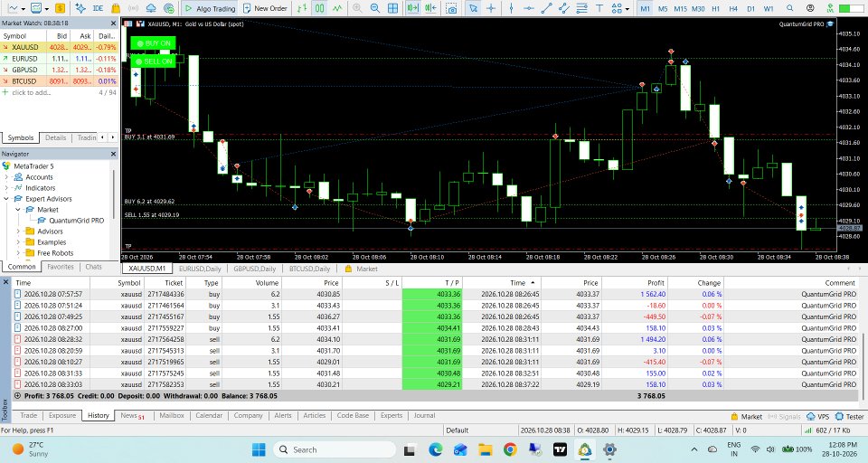Collapse the Market node under Expert Advisors

click(x=18, y=210)
